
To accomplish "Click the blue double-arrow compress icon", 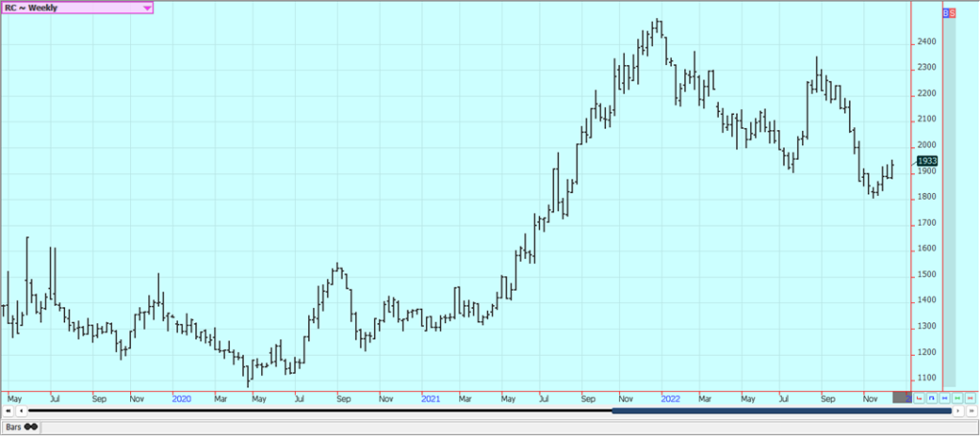I will pos(945,398).
